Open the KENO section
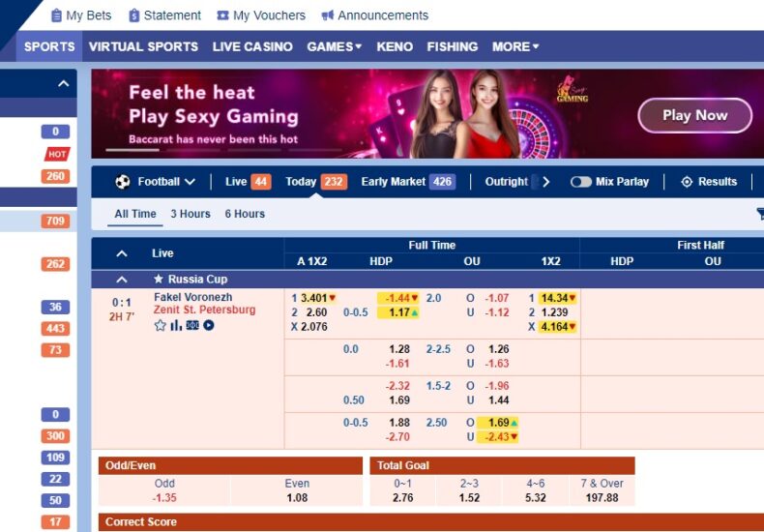Image resolution: width=764 pixels, height=532 pixels. pos(395,46)
